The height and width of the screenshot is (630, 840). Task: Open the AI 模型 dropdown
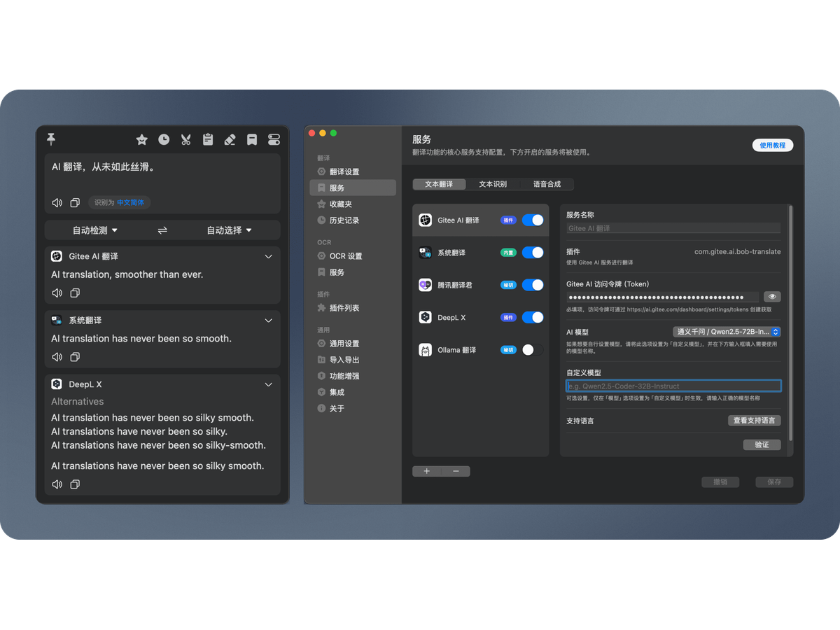727,332
